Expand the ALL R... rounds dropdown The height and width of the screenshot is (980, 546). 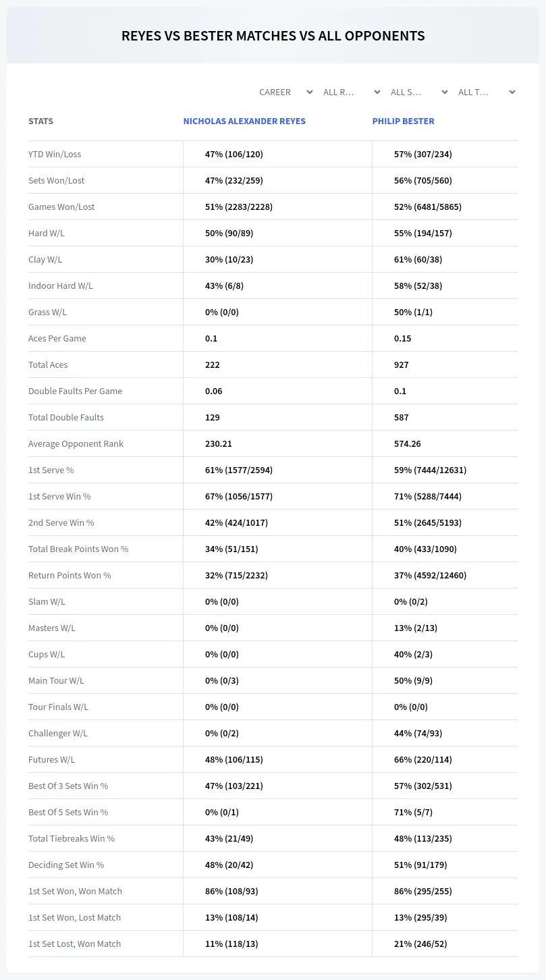(351, 92)
